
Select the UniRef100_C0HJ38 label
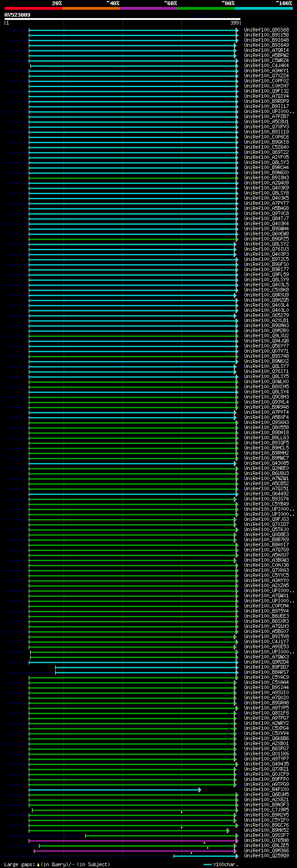coord(266,565)
